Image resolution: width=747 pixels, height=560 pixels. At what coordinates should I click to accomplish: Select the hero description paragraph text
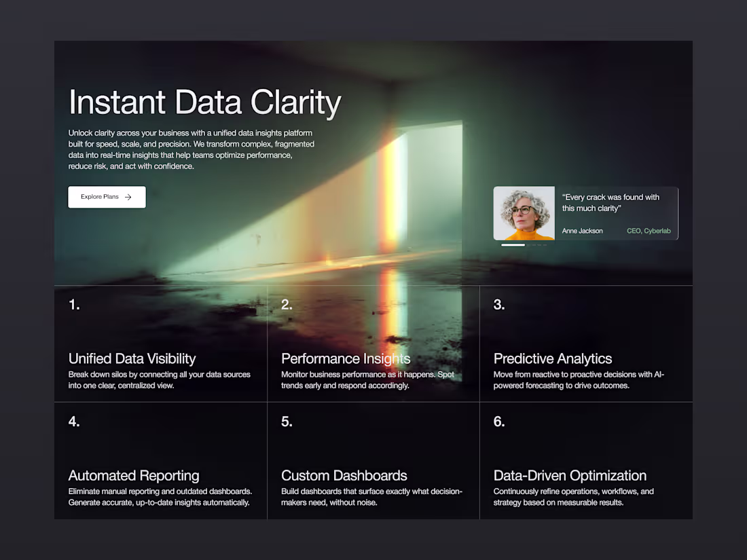pos(191,149)
